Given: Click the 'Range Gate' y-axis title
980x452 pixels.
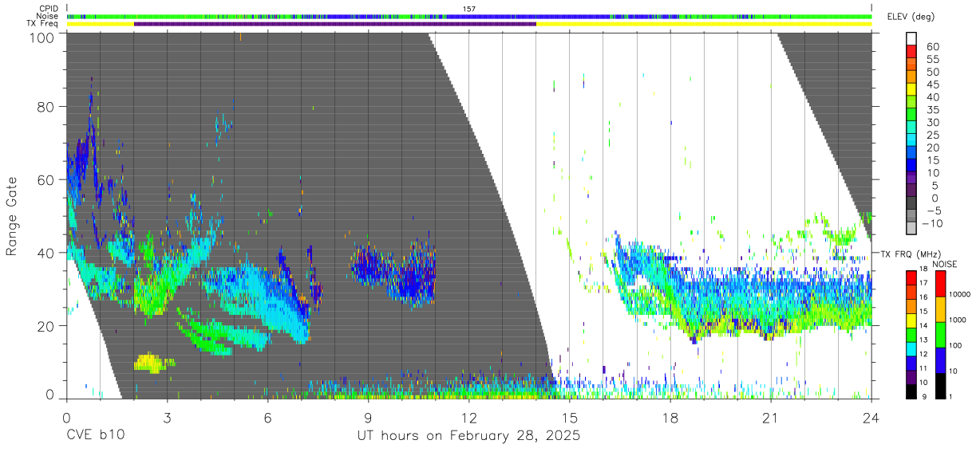Looking at the screenshot, I should pyautogui.click(x=12, y=217).
